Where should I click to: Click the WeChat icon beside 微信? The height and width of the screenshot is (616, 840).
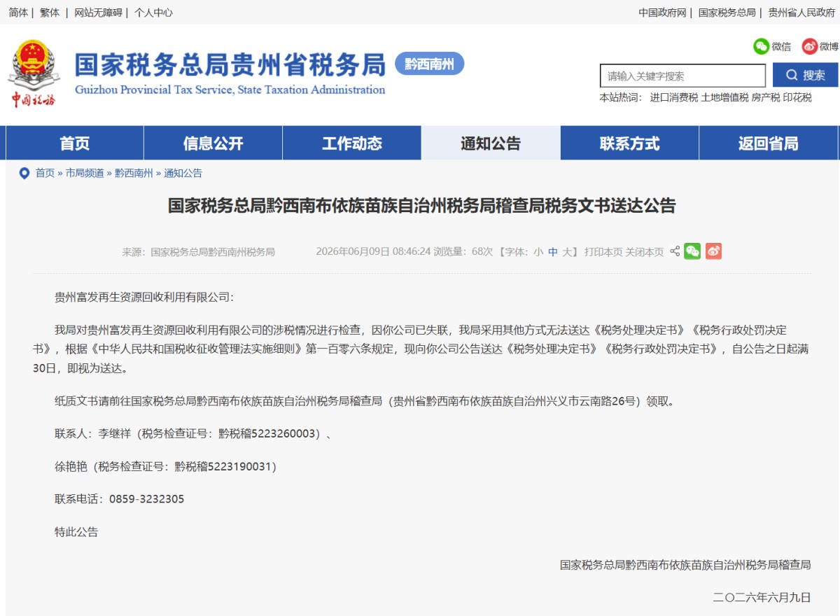(x=761, y=46)
